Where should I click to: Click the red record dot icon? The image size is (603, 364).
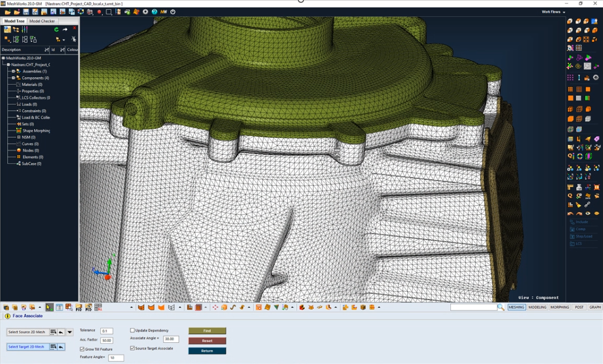[99, 12]
